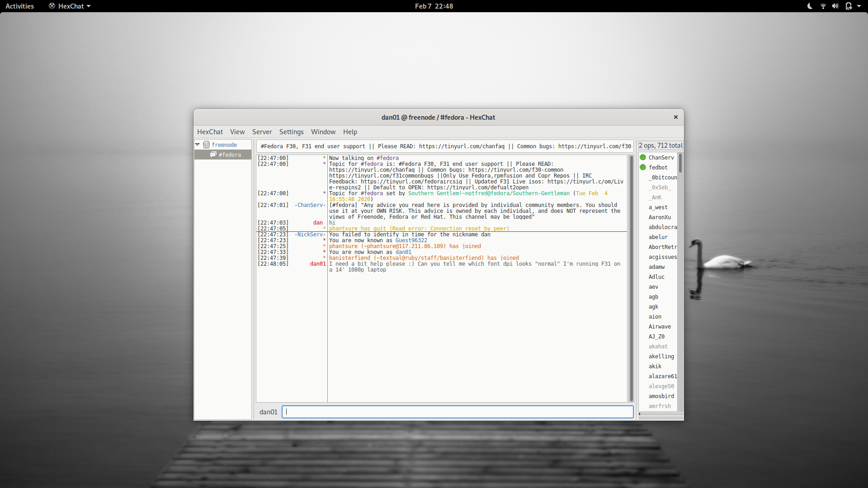The width and height of the screenshot is (868, 488).
Task: Open the tinyurl.com/fedoraircsig feedback link
Action: [x=411, y=182]
